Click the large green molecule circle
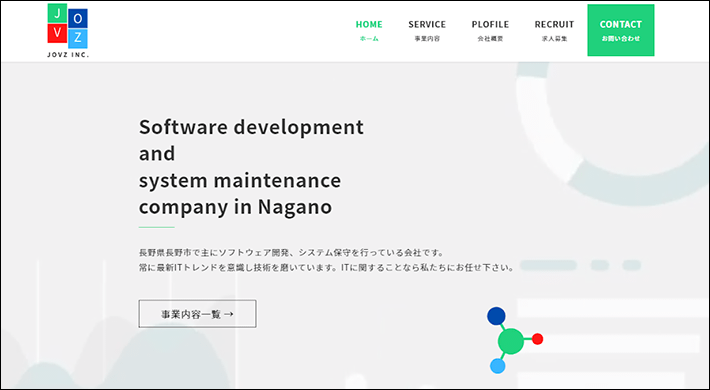 (511, 342)
